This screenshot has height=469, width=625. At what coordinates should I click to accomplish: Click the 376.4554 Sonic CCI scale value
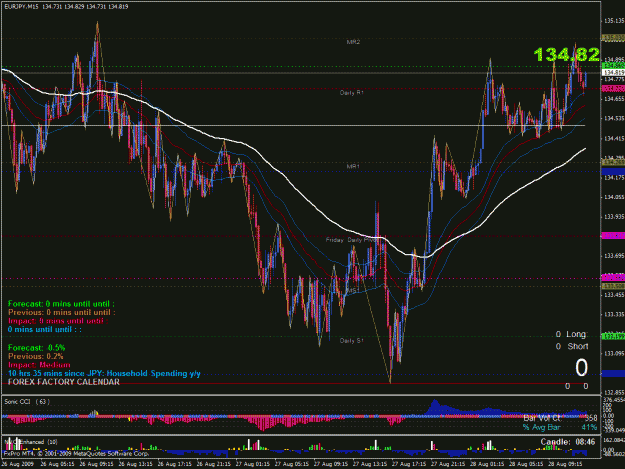click(614, 399)
